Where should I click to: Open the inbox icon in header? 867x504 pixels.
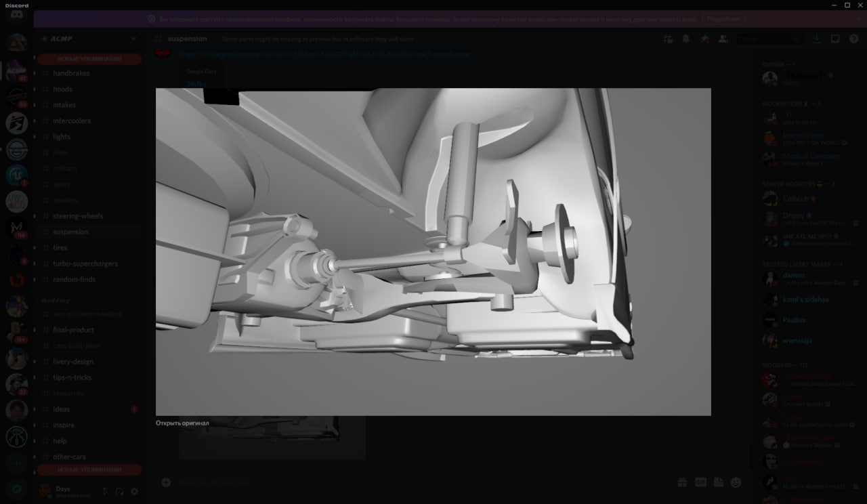835,39
